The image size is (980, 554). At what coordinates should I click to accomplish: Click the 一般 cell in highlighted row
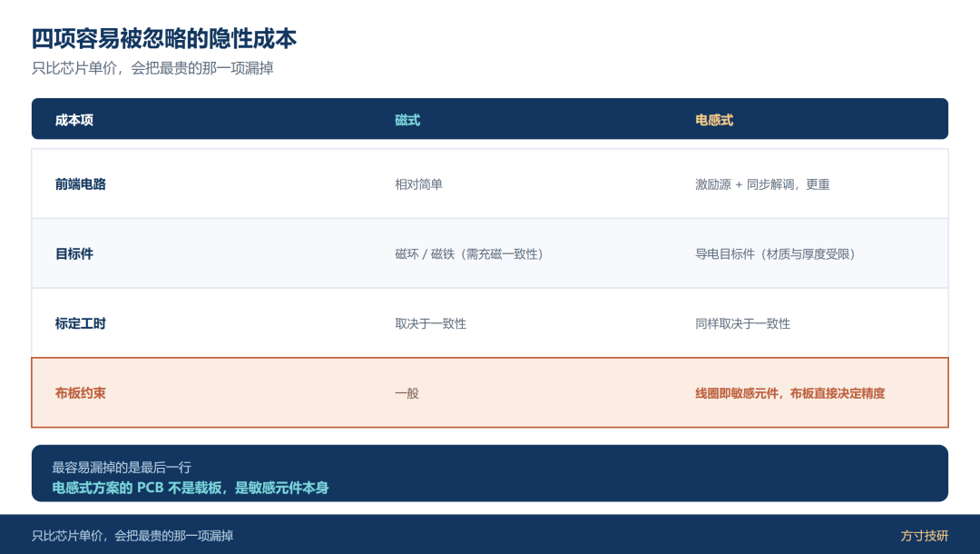click(x=407, y=393)
